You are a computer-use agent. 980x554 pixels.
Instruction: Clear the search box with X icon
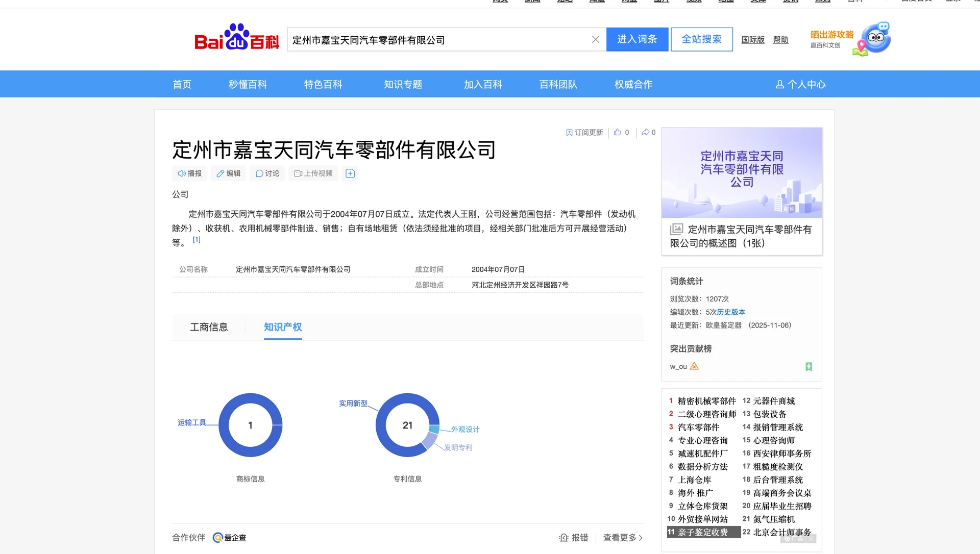click(x=595, y=40)
